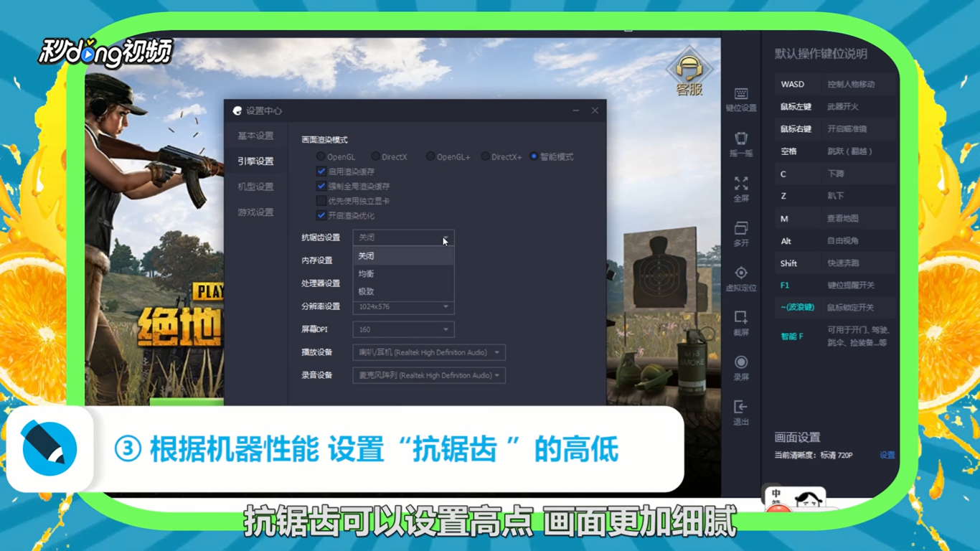Screen dimensions: 980x551
Task: Click the Z 趴下 key row
Action: (x=835, y=196)
